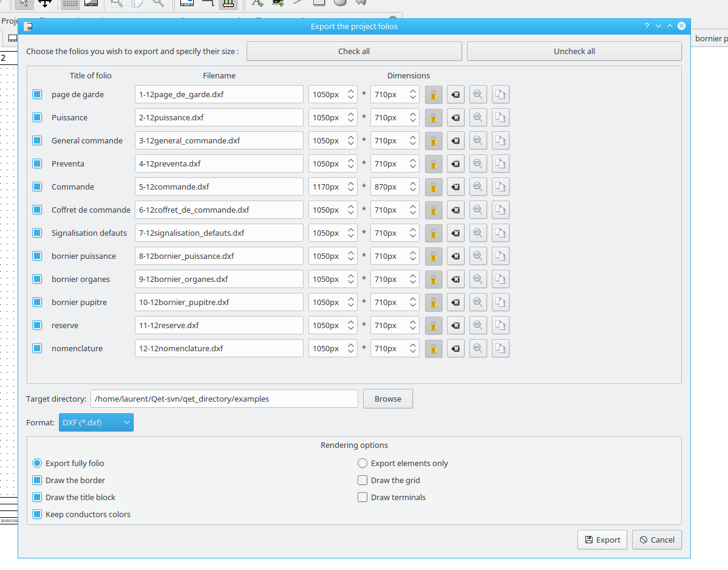Click Uncheck all button
The width and height of the screenshot is (728, 570).
[x=574, y=51]
